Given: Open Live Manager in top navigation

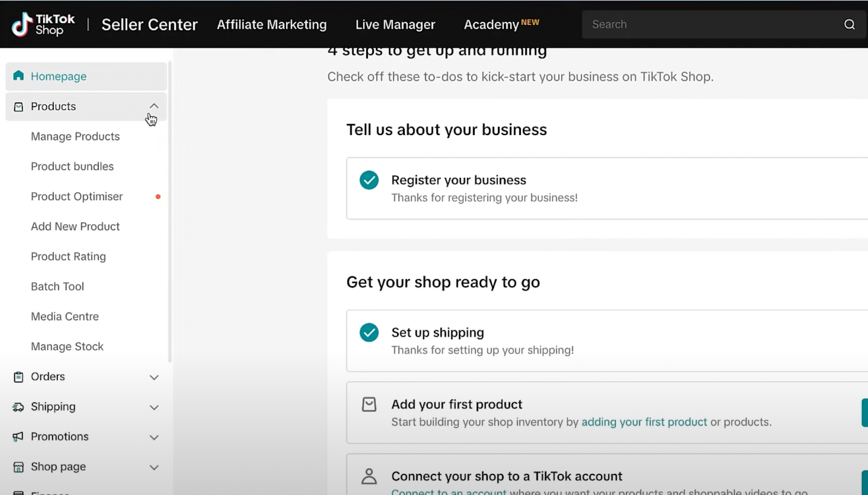Looking at the screenshot, I should point(395,24).
